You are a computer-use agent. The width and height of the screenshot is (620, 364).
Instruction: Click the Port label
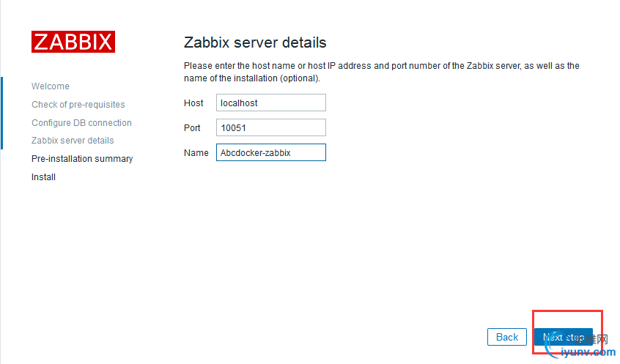(x=192, y=128)
